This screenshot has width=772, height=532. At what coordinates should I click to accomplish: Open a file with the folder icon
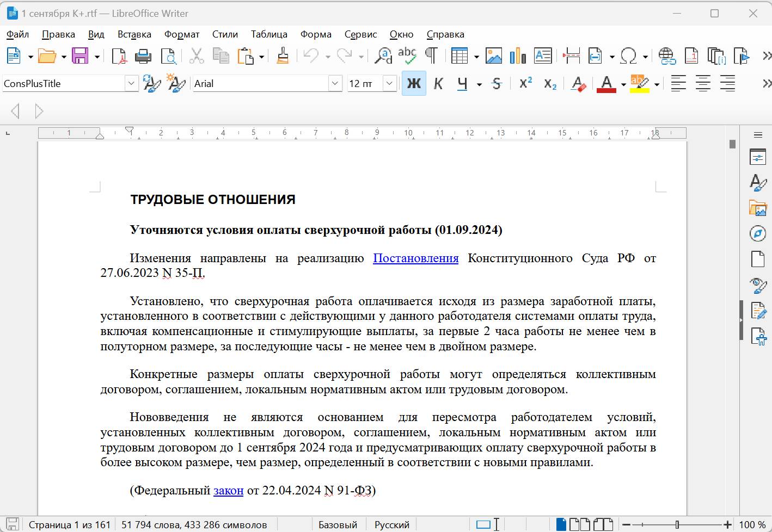pos(47,55)
